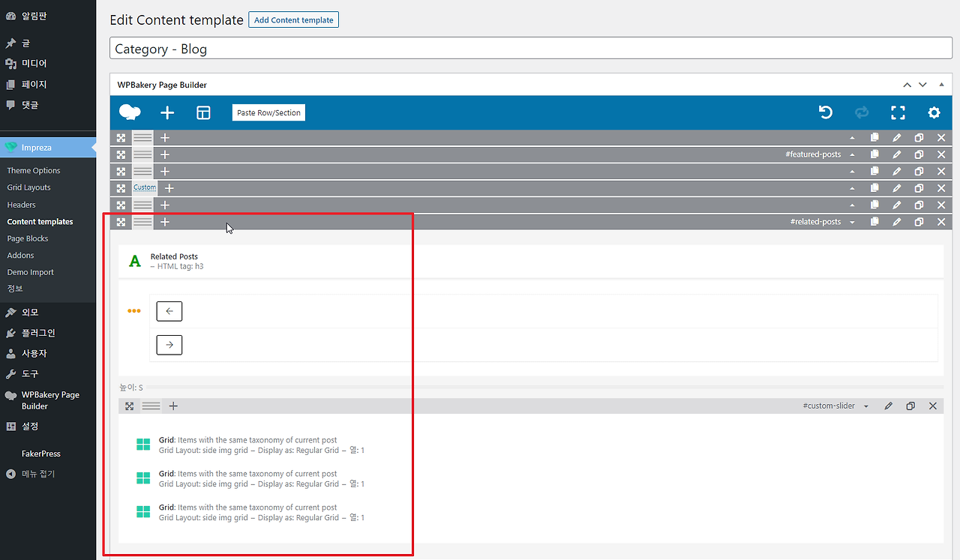The height and width of the screenshot is (560, 960).
Task: Open WPBakery page settings gear
Action: 934,112
